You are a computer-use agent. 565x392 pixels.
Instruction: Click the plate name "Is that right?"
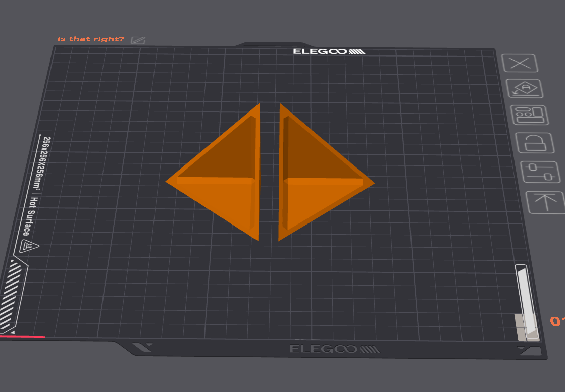(x=91, y=39)
